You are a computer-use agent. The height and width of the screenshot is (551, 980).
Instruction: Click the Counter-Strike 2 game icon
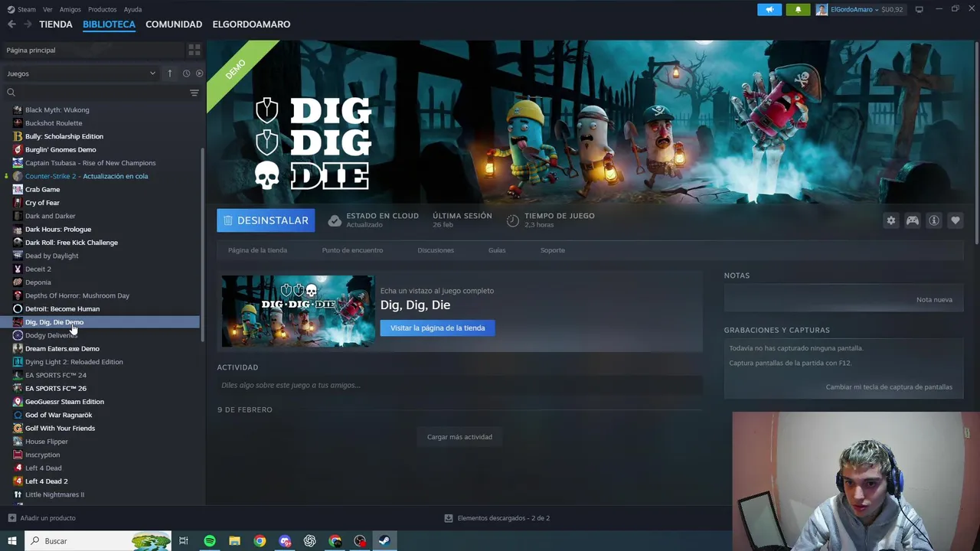pos(18,176)
